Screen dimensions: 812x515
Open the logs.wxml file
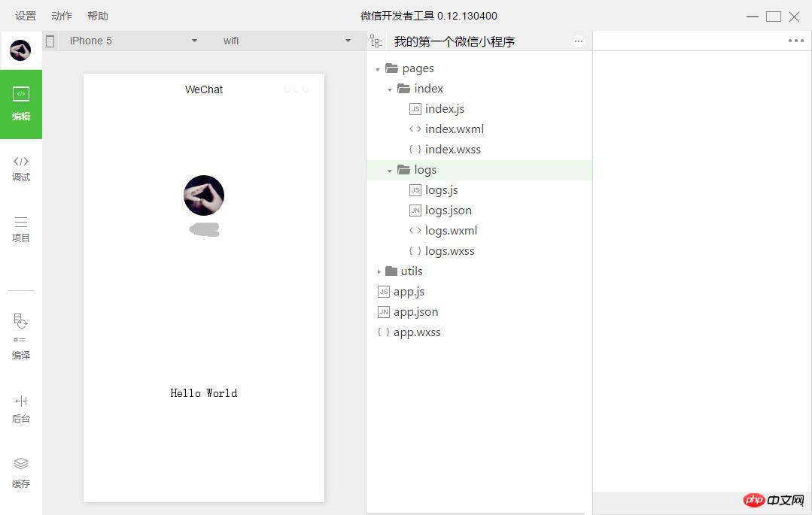tap(451, 230)
